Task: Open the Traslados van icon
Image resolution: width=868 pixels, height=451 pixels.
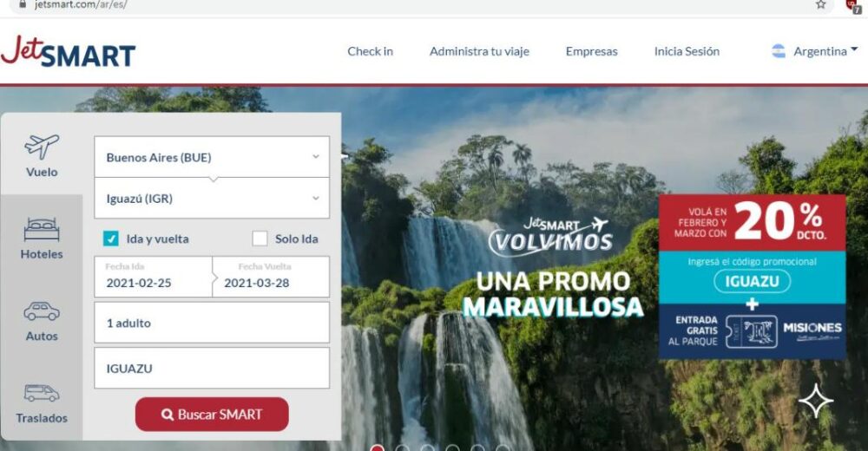Action: coord(42,393)
